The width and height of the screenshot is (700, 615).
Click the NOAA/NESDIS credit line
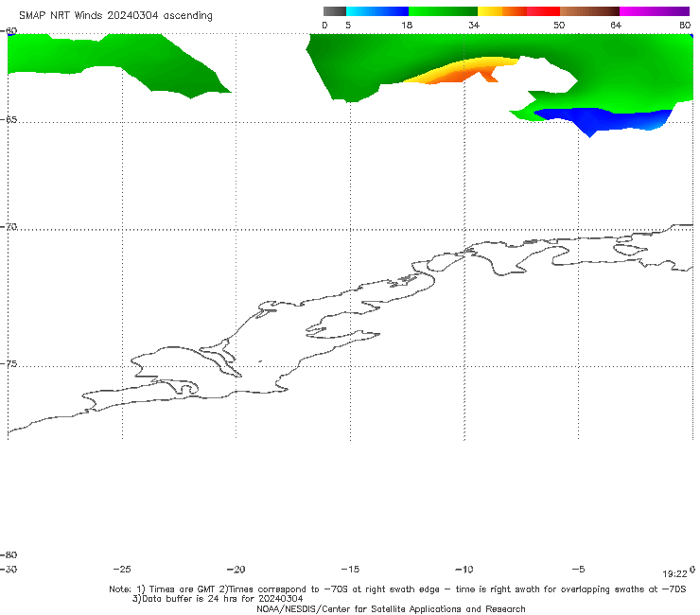click(x=391, y=608)
